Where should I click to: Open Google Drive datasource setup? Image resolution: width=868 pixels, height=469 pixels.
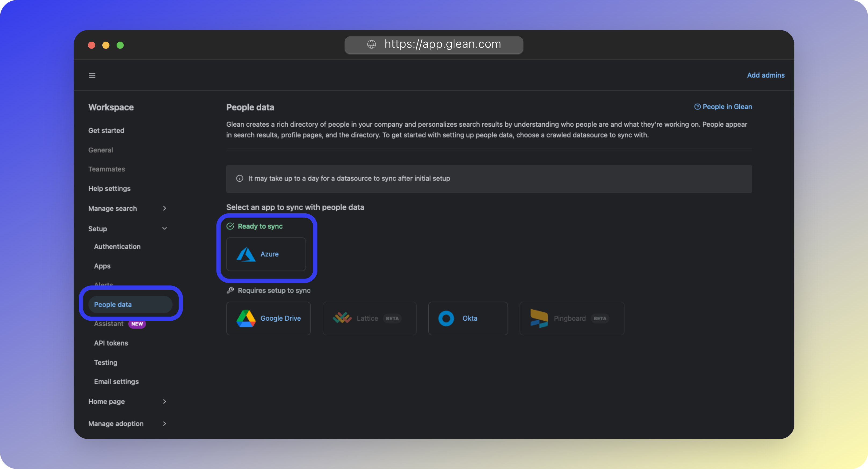(x=269, y=318)
